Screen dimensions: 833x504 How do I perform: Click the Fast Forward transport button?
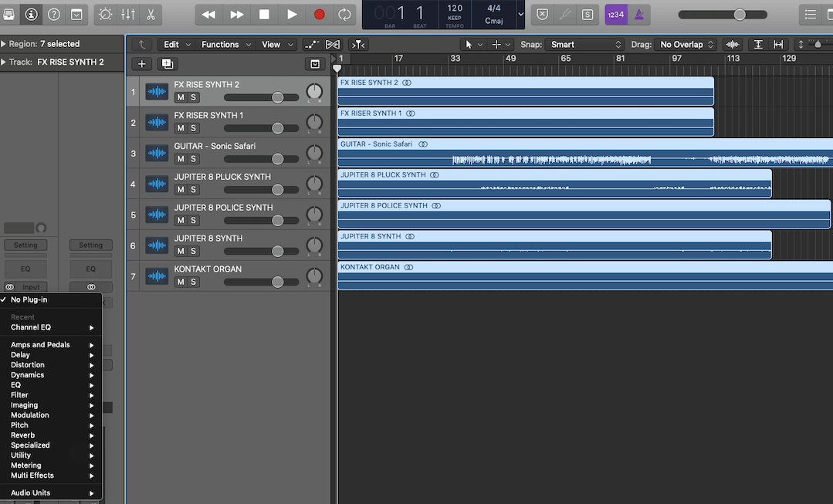click(x=236, y=15)
